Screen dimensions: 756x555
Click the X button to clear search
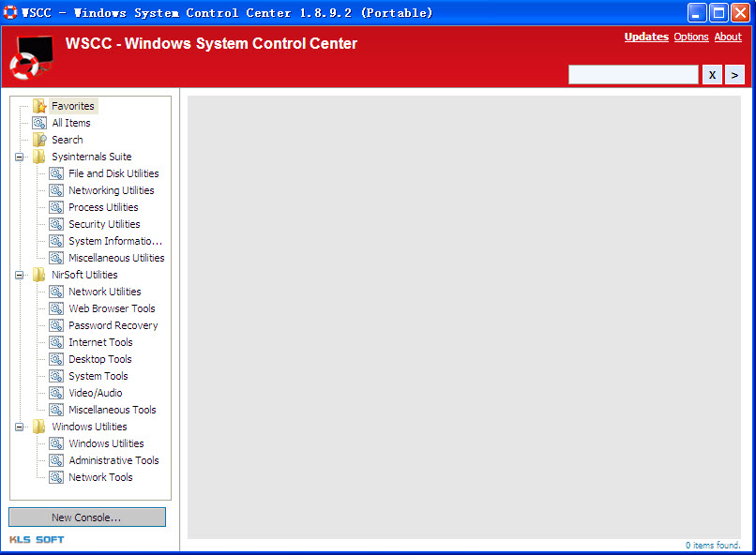(x=712, y=75)
